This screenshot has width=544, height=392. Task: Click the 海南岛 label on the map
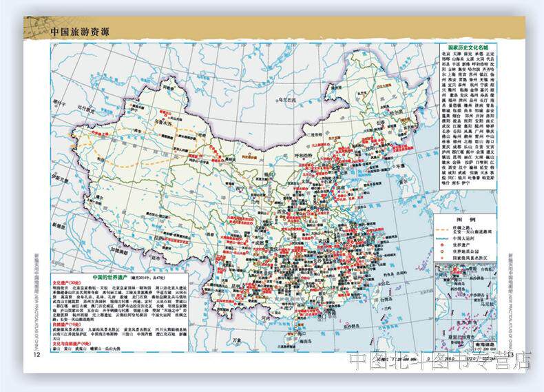click(306, 341)
